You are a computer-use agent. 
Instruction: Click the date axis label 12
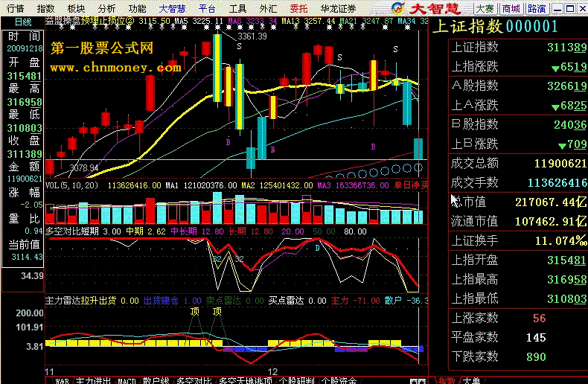pos(272,371)
